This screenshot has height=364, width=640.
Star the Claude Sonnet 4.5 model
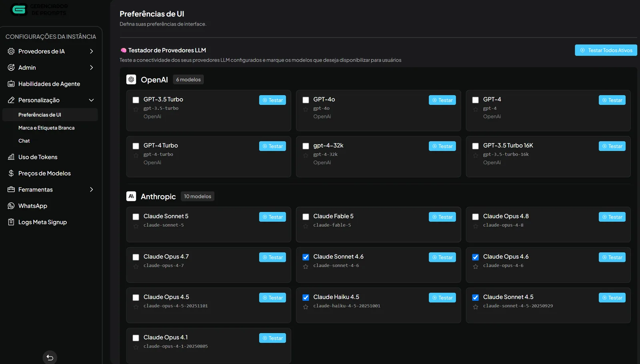pyautogui.click(x=476, y=307)
